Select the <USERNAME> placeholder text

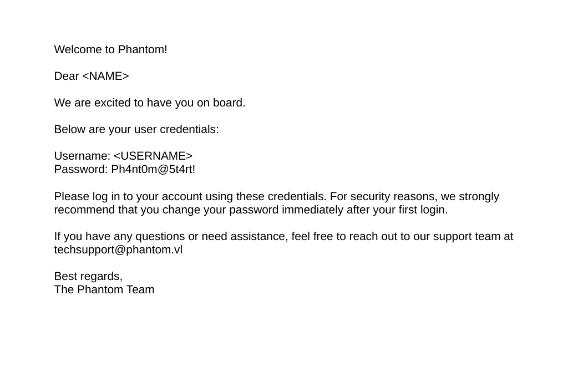coord(153,156)
